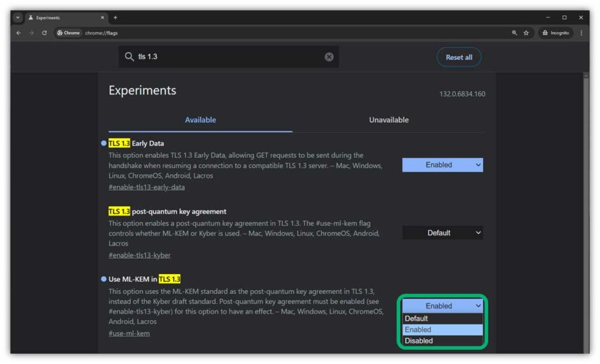Open the zoom magnifier icon in address bar
Image resolution: width=600 pixels, height=364 pixels.
[x=514, y=33]
